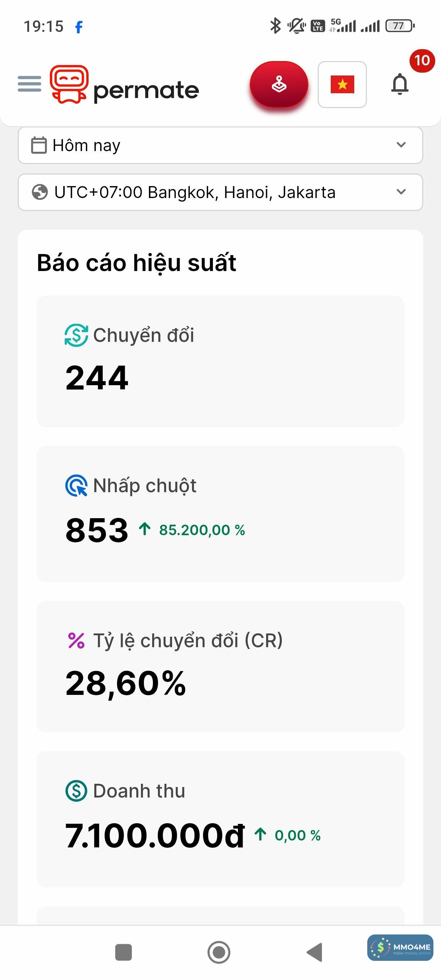Open the Chuyển đổi card showing 244

pos(220,361)
